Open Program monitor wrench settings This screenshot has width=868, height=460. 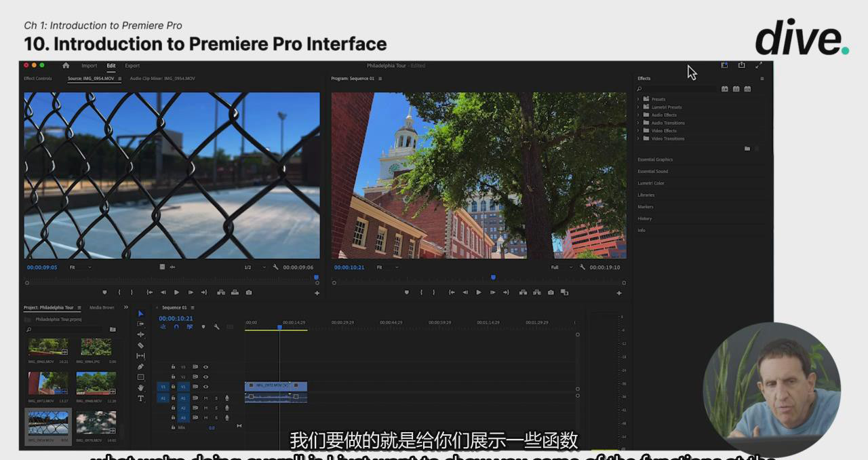coord(583,267)
